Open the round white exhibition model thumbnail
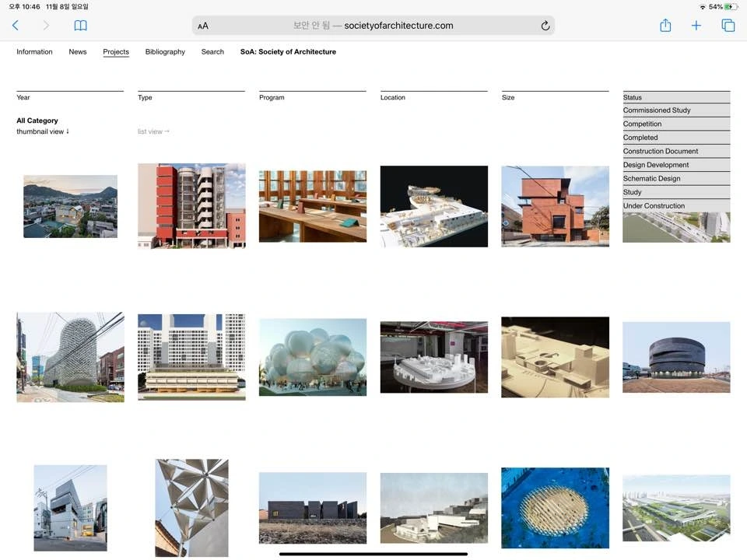This screenshot has height=560, width=747. coord(433,357)
